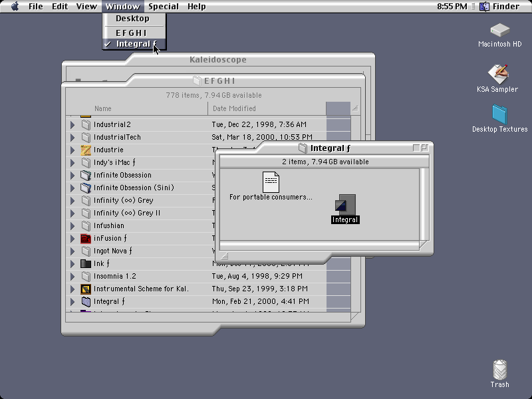Select the Ingot Nova ƒ folder icon
This screenshot has height=399, width=532.
86,251
